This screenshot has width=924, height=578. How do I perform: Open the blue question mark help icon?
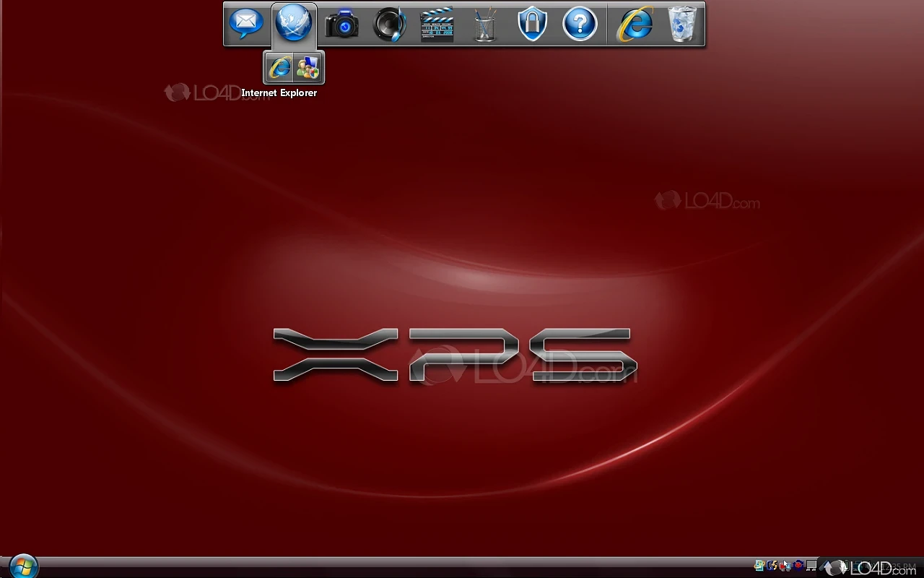580,25
